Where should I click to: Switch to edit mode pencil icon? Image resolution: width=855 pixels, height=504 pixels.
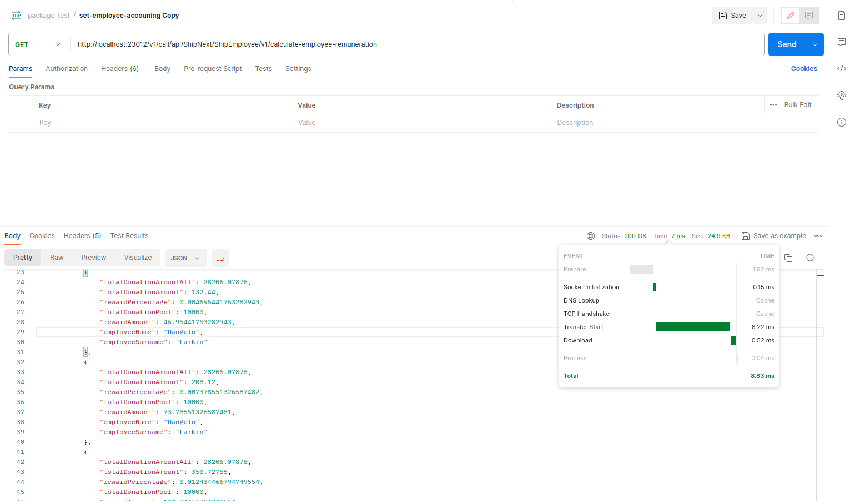coord(791,16)
